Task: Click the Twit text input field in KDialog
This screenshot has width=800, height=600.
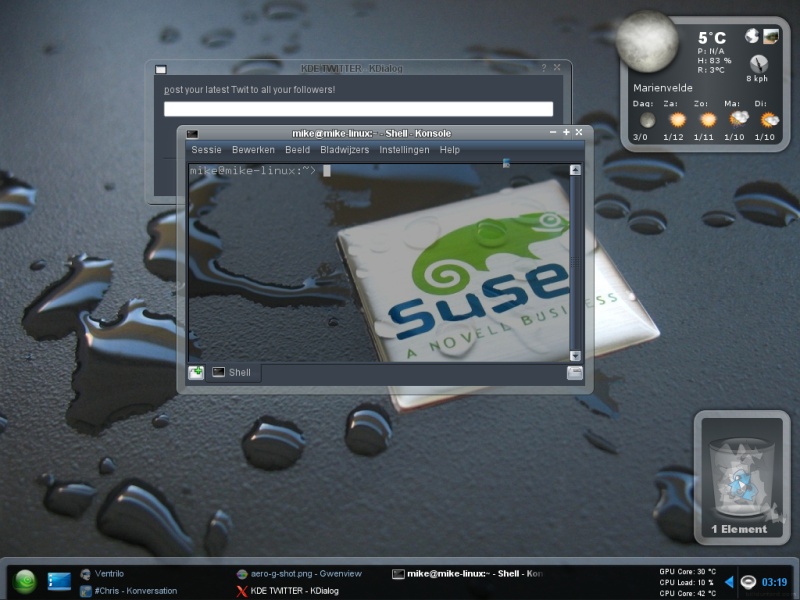Action: pos(358,109)
